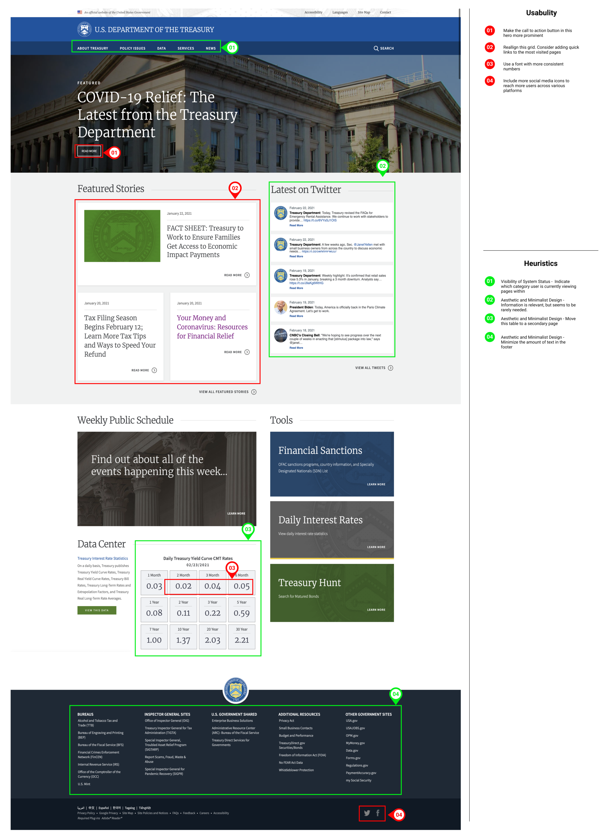Viewport: 616px width, 840px height.
Task: Click the Treasury Hunt Learn More link
Action: [376, 610]
